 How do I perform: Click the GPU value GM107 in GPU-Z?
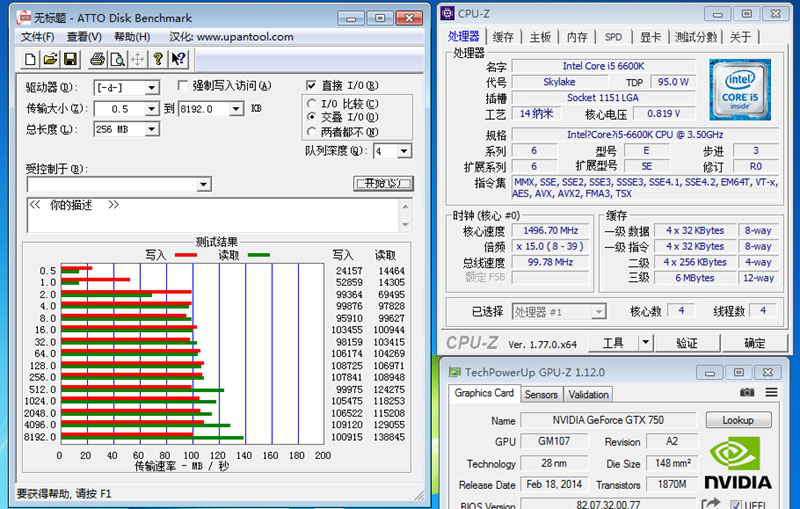[554, 441]
